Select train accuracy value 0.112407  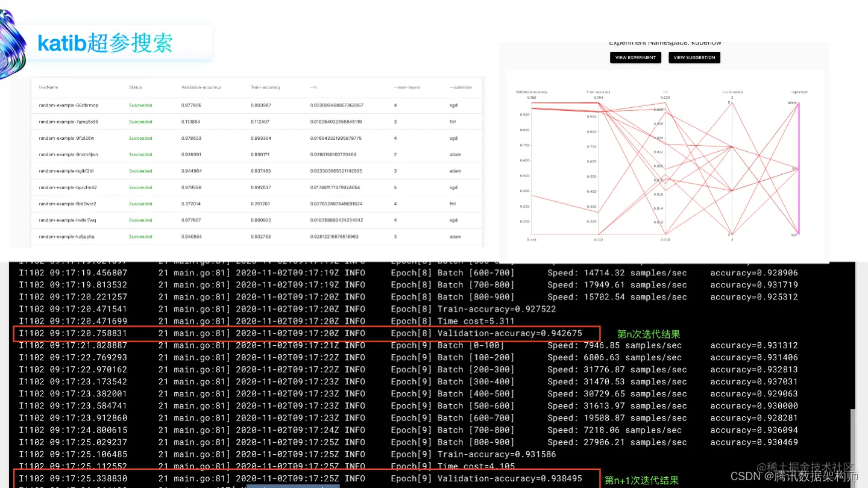[261, 122]
